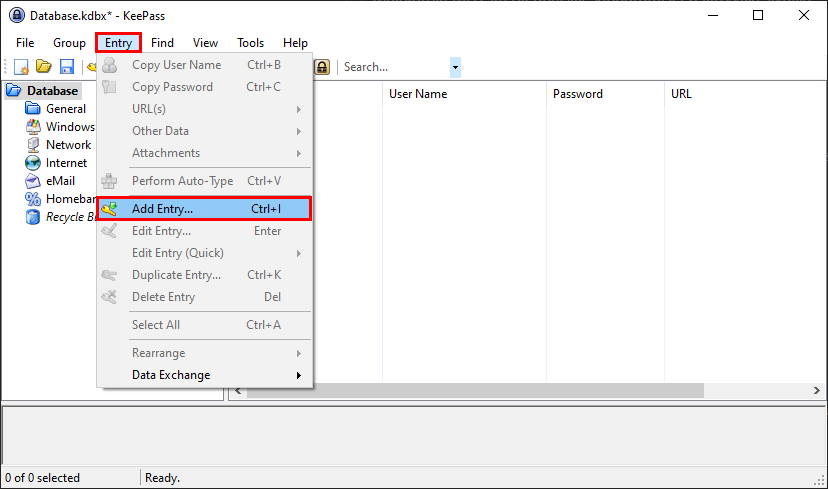Screen dimensions: 828x489
Task: Click the Copy Password icon in menu
Action: coord(109,87)
